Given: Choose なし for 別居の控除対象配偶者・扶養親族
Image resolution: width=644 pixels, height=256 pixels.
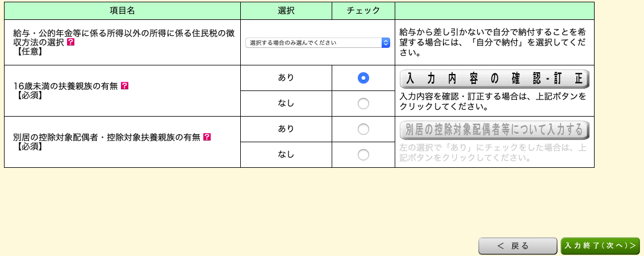Looking at the screenshot, I should point(363,155).
